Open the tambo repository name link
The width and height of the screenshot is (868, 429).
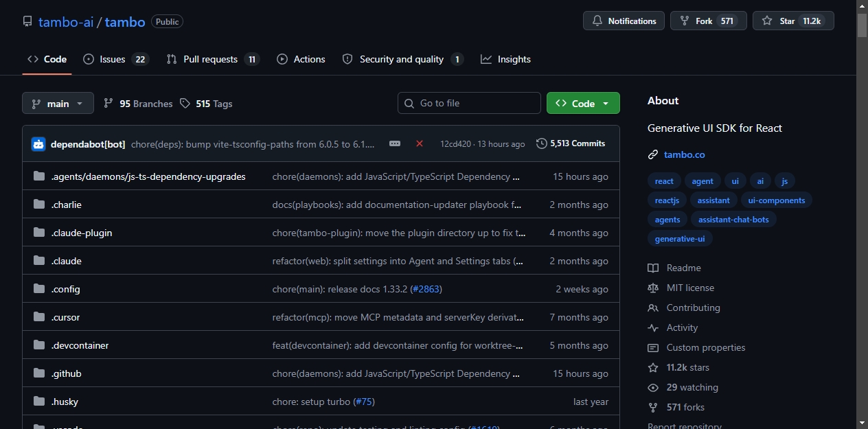[125, 22]
